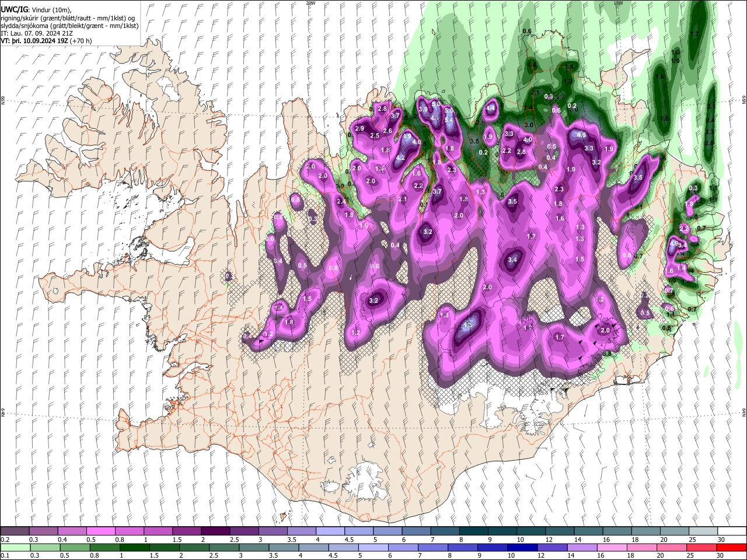
Task: Pick the bottom-row red swatch above 30
Action: [731, 547]
